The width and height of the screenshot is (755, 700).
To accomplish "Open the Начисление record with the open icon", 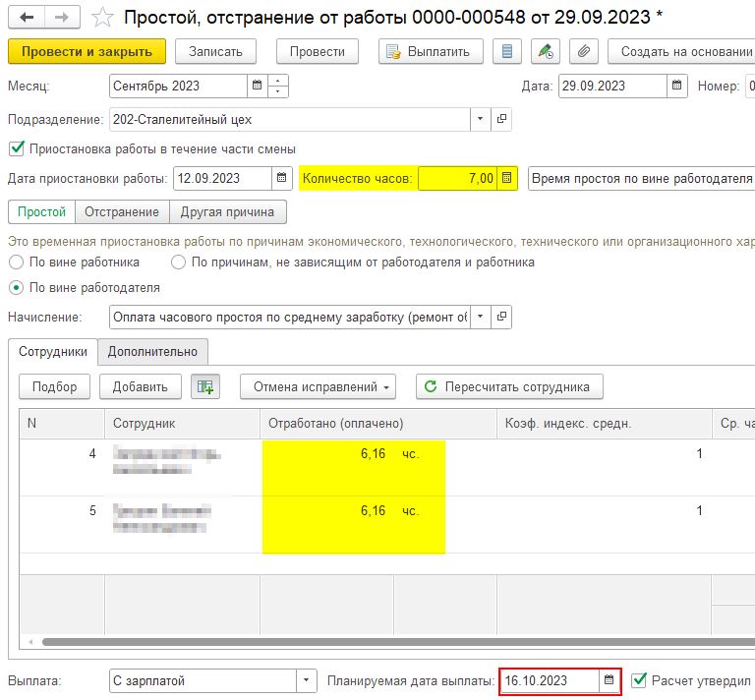I will pyautogui.click(x=501, y=317).
